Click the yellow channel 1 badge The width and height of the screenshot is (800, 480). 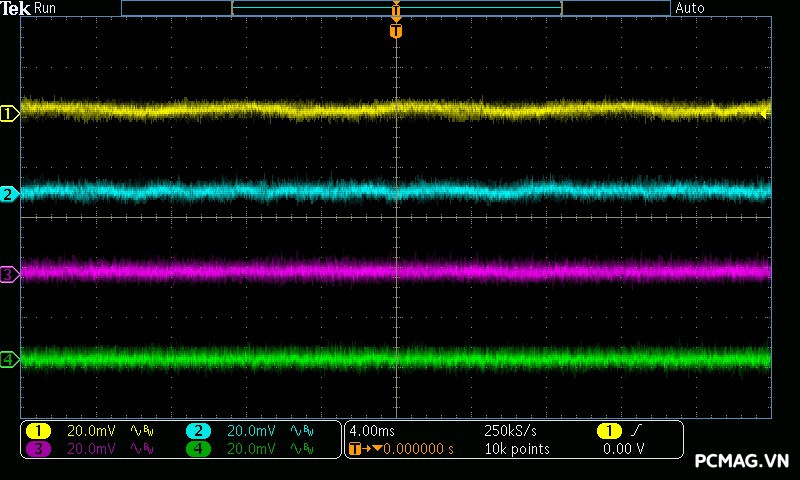tap(38, 430)
